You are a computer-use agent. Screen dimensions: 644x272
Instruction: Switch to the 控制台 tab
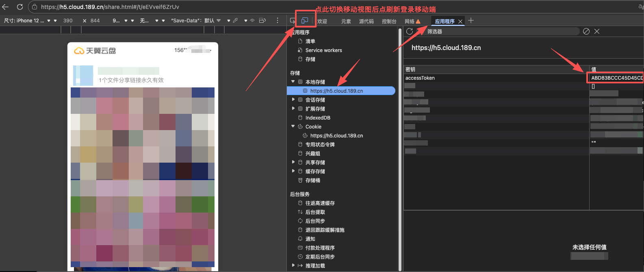389,21
